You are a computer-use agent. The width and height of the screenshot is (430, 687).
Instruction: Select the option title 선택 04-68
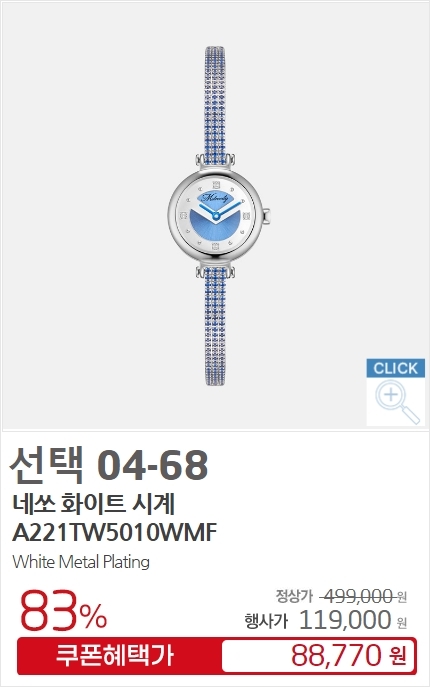[109, 465]
